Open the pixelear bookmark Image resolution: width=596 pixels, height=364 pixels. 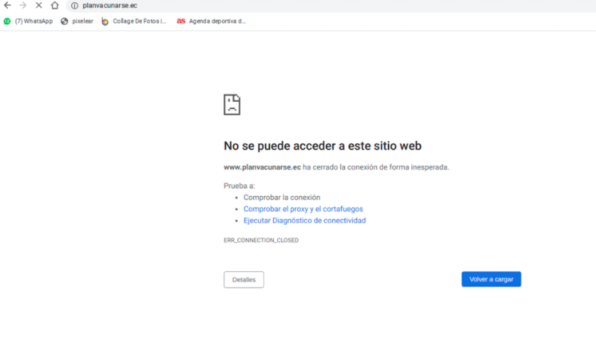[77, 21]
